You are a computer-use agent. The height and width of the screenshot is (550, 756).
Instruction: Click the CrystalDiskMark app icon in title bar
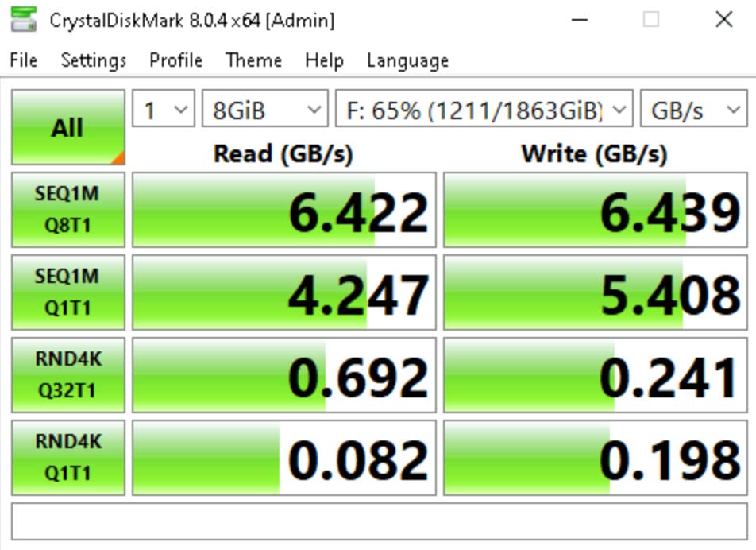pyautogui.click(x=24, y=19)
